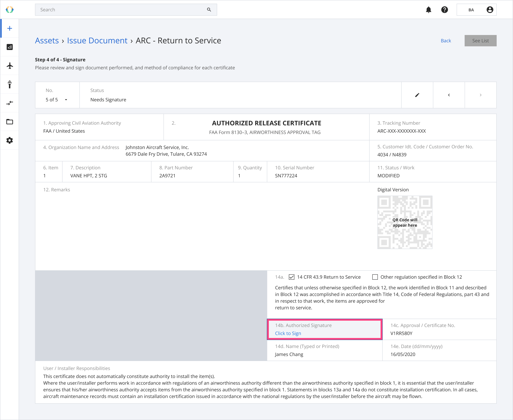
Task: Open notifications bell
Action: [x=428, y=10]
